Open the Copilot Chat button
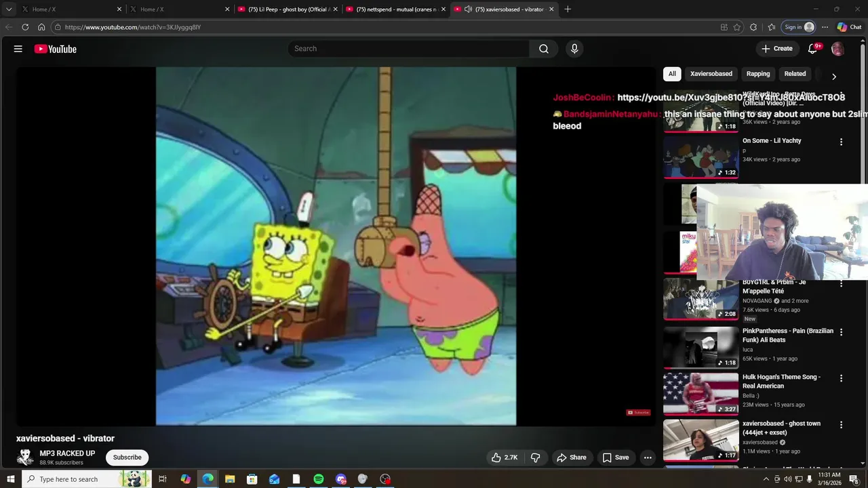Screen dimensions: 868x488 [848, 27]
